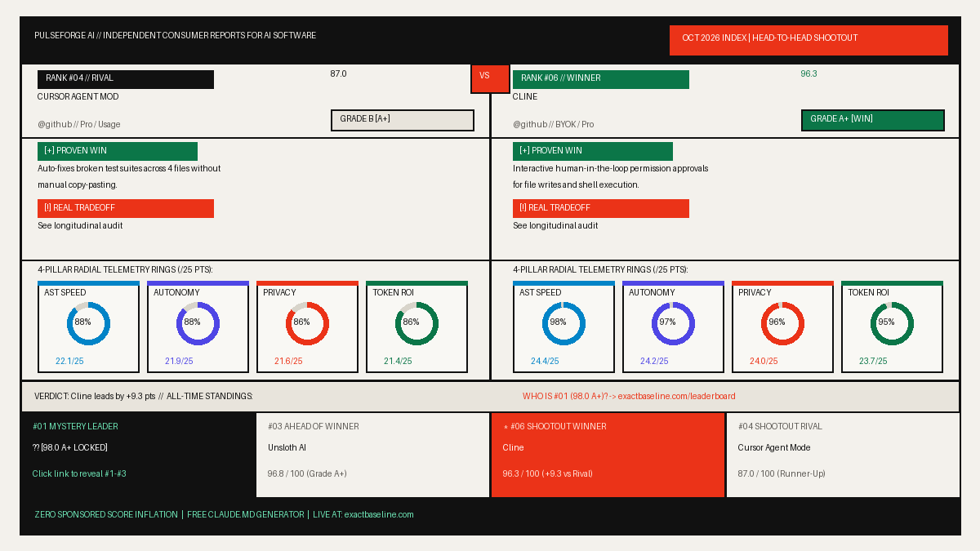980x551 pixels.
Task: Click the 21.9/25 autonomy score
Action: click(179, 362)
